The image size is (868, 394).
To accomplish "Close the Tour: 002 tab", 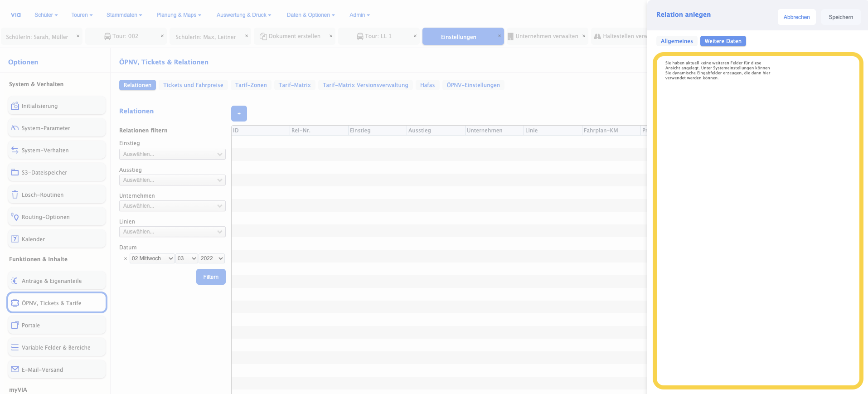I will [162, 36].
